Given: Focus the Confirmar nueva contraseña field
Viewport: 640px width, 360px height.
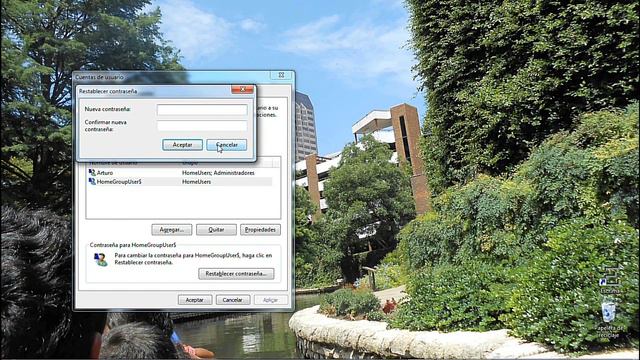Looking at the screenshot, I should coord(202,126).
